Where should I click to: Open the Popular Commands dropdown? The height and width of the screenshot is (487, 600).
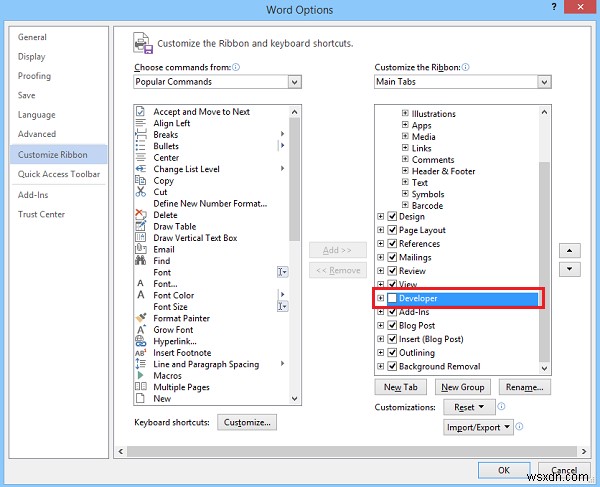point(295,82)
